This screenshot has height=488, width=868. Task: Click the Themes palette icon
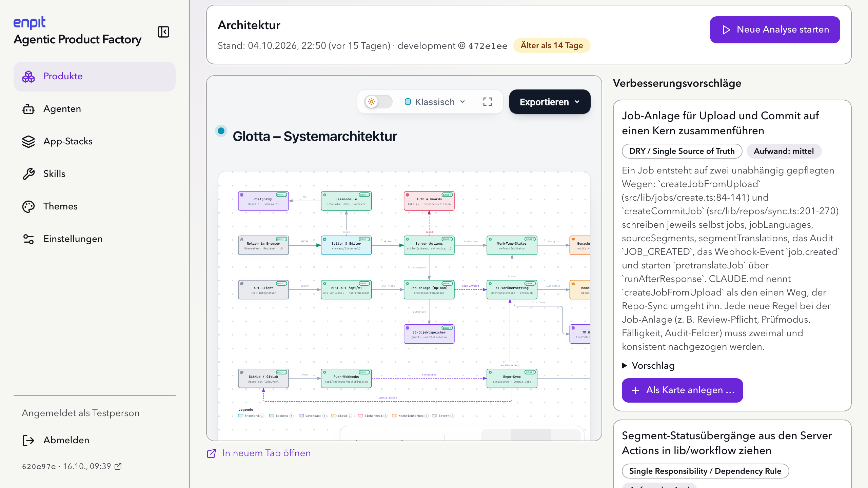click(28, 206)
